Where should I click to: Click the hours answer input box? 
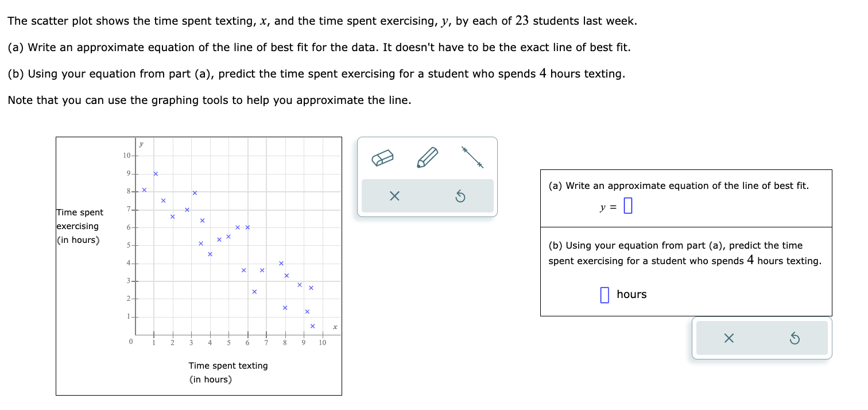604,294
